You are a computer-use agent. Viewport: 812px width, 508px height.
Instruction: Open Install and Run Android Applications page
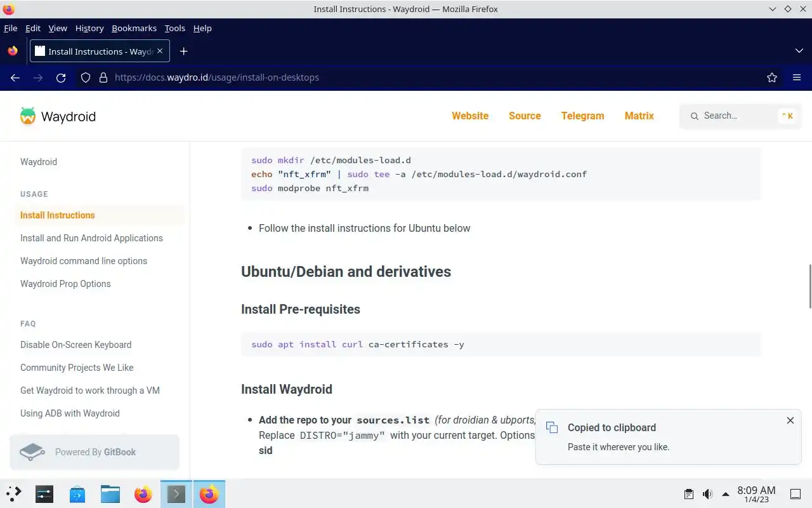[x=91, y=238]
